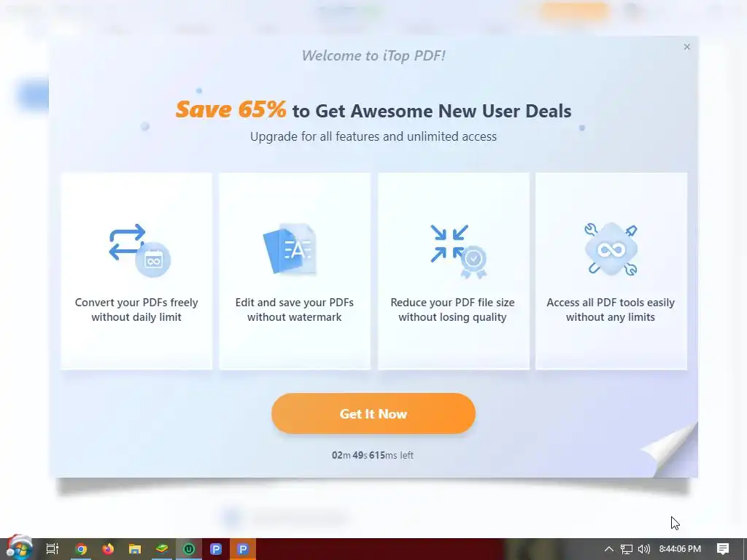Click the Get It Now button

coord(373,413)
